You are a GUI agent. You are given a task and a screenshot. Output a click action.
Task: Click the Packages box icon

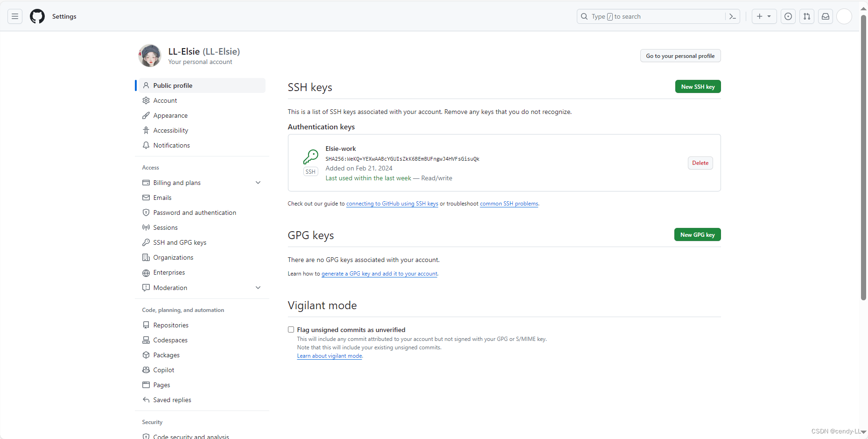click(146, 355)
